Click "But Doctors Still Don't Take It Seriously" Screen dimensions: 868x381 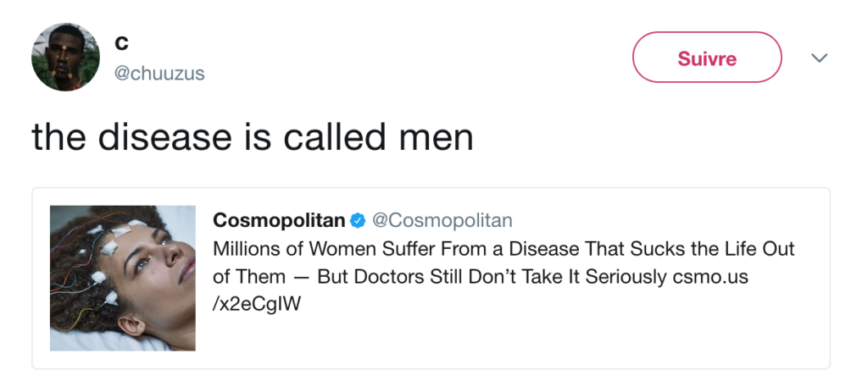[x=493, y=277]
